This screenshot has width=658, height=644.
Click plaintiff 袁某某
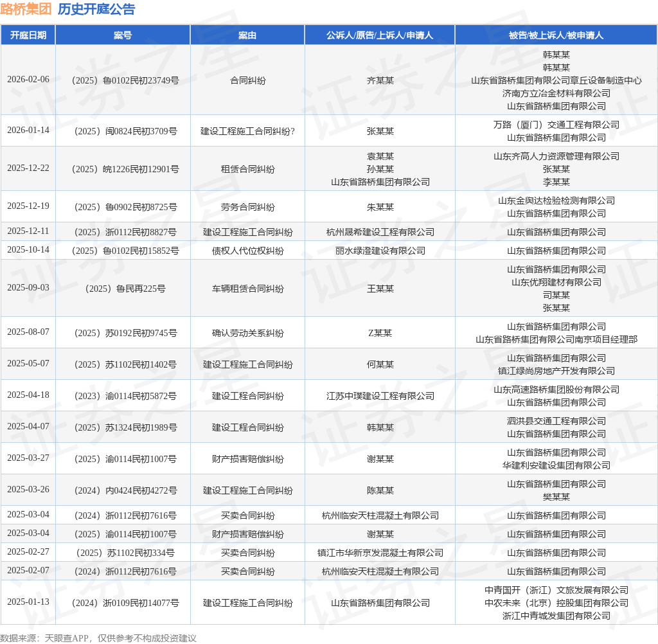point(380,156)
